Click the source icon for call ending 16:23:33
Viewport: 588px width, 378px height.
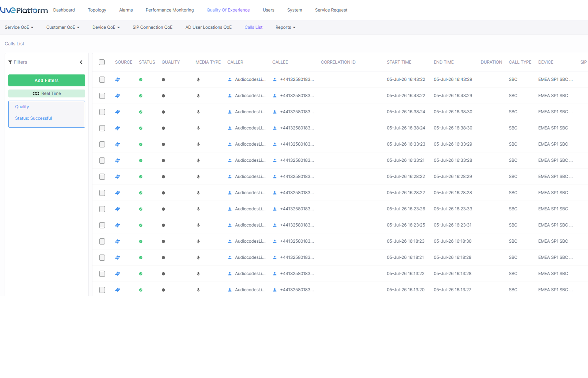(118, 209)
